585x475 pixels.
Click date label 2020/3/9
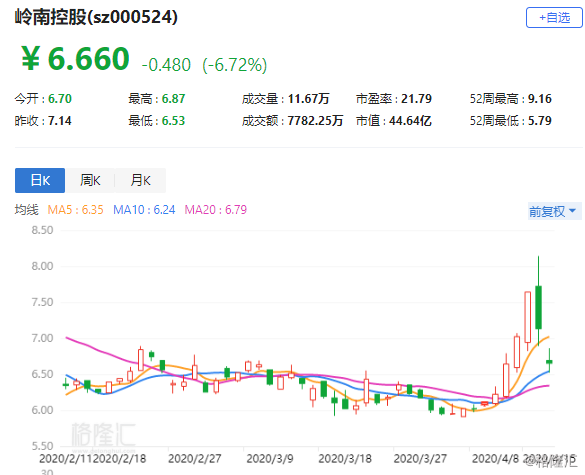click(270, 459)
